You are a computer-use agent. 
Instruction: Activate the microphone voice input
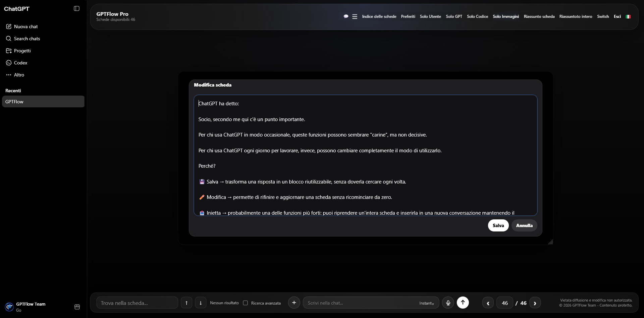click(448, 303)
